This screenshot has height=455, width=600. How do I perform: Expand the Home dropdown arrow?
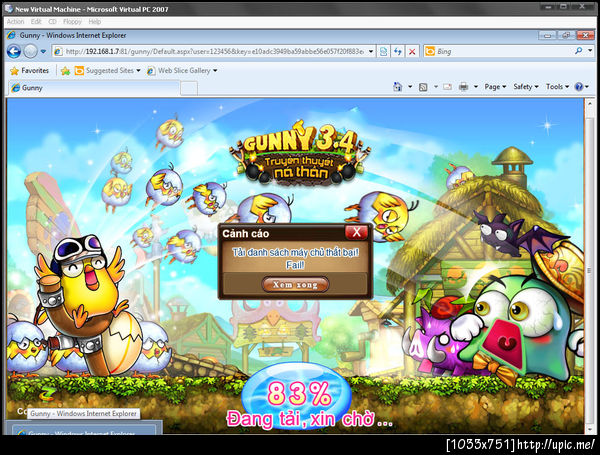click(x=410, y=87)
